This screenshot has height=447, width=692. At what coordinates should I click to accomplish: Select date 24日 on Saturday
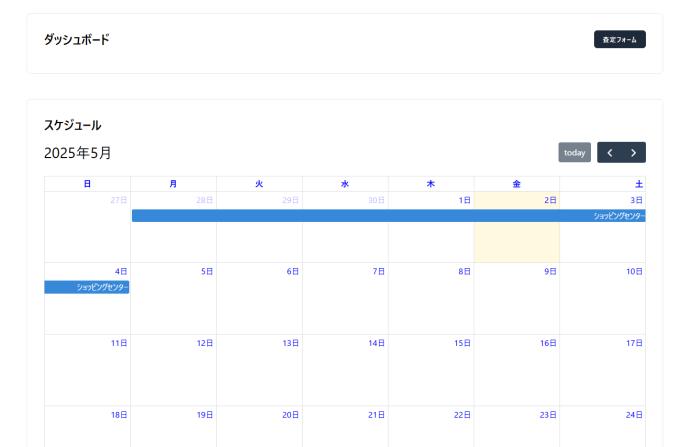(x=634, y=415)
